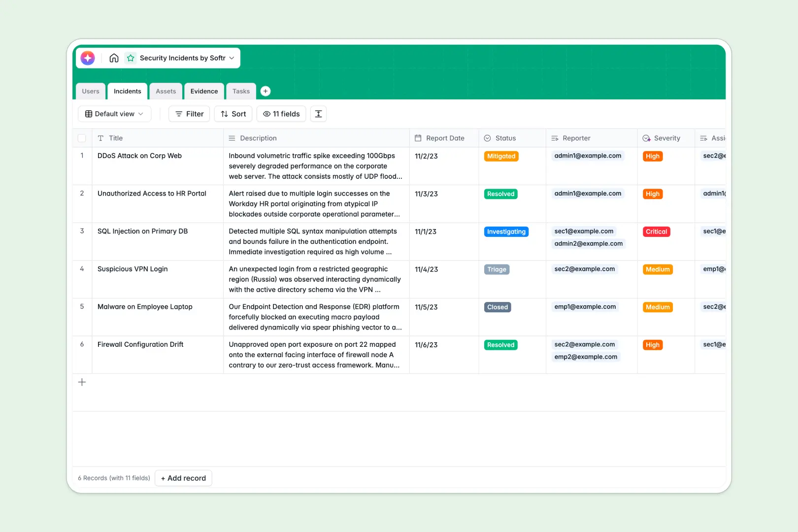Expand the Security Incidents by Softr dropdown

pos(232,58)
